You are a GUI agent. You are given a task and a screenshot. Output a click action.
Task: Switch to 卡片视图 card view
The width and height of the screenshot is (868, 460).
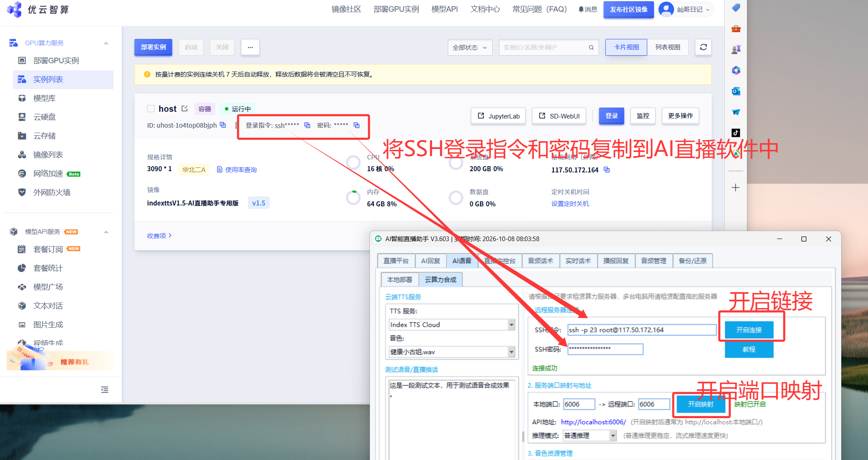(x=626, y=47)
